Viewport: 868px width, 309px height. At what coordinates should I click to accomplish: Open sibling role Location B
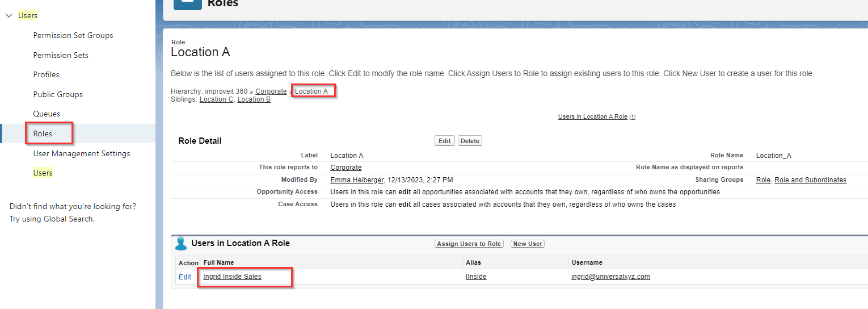(x=254, y=99)
